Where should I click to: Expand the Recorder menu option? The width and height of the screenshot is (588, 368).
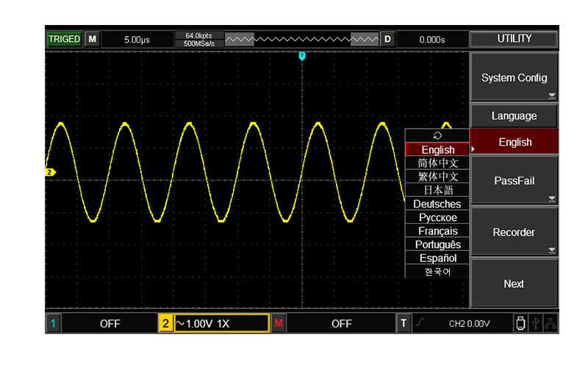514,232
